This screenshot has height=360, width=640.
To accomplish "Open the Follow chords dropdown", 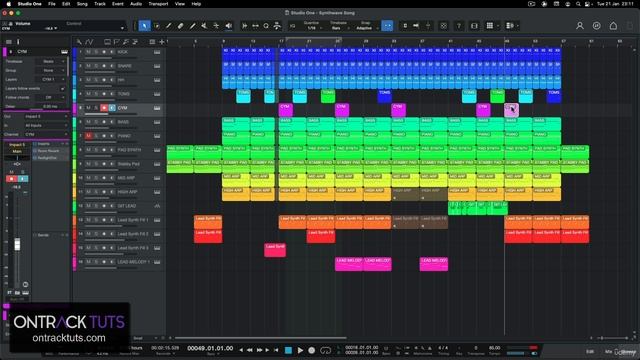I will (51, 98).
